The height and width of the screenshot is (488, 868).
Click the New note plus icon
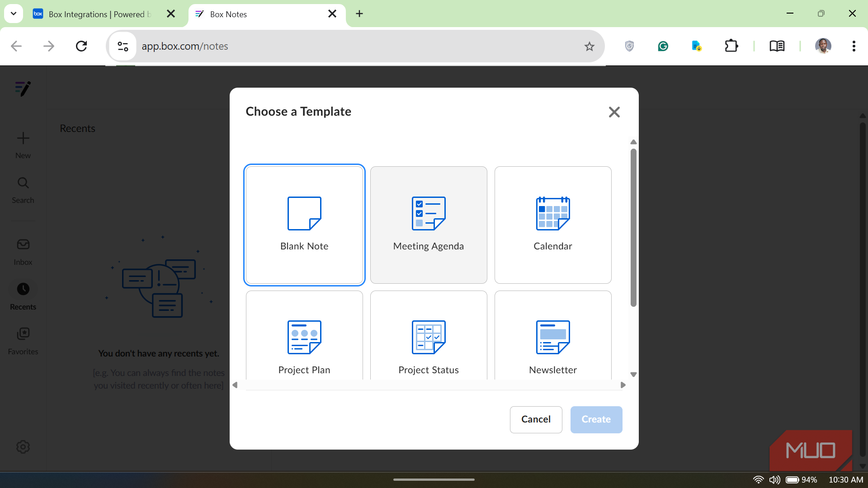pos(23,138)
